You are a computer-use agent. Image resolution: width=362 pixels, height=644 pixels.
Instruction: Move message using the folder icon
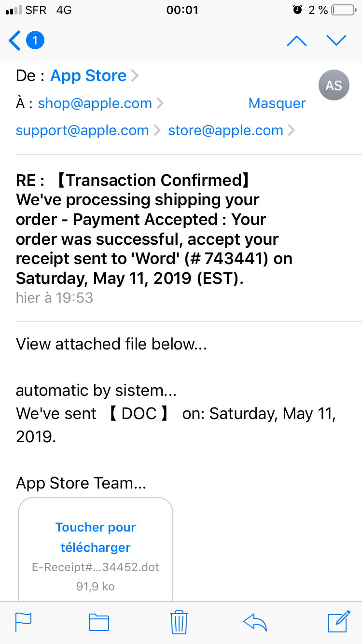click(99, 622)
